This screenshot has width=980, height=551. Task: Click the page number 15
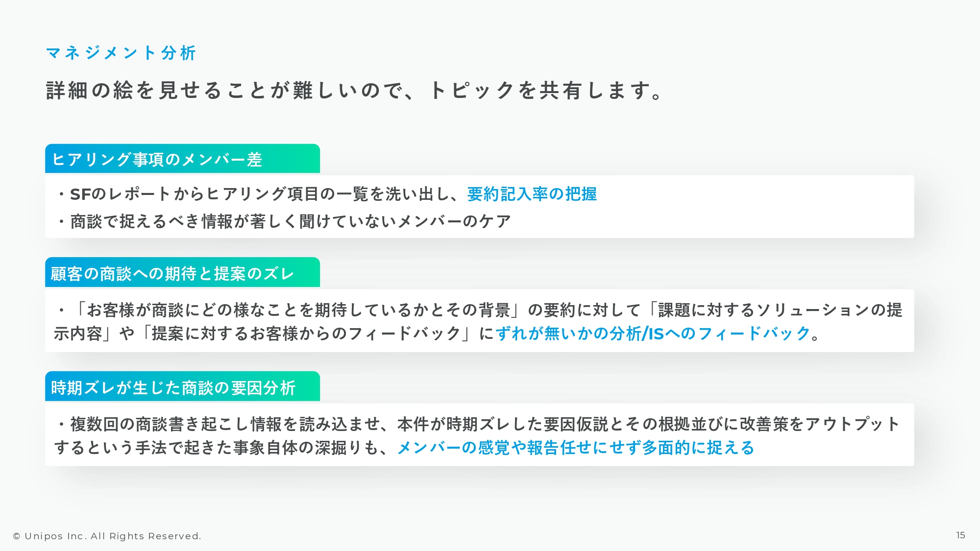coord(960,535)
